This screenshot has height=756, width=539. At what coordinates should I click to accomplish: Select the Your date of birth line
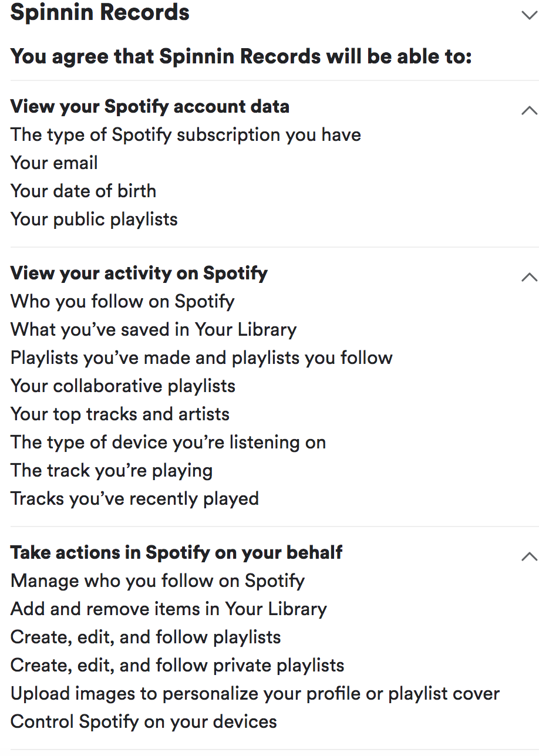(x=83, y=191)
